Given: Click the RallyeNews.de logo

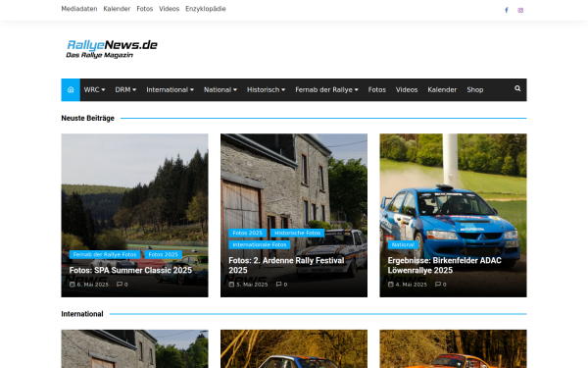Looking at the screenshot, I should pyautogui.click(x=112, y=49).
